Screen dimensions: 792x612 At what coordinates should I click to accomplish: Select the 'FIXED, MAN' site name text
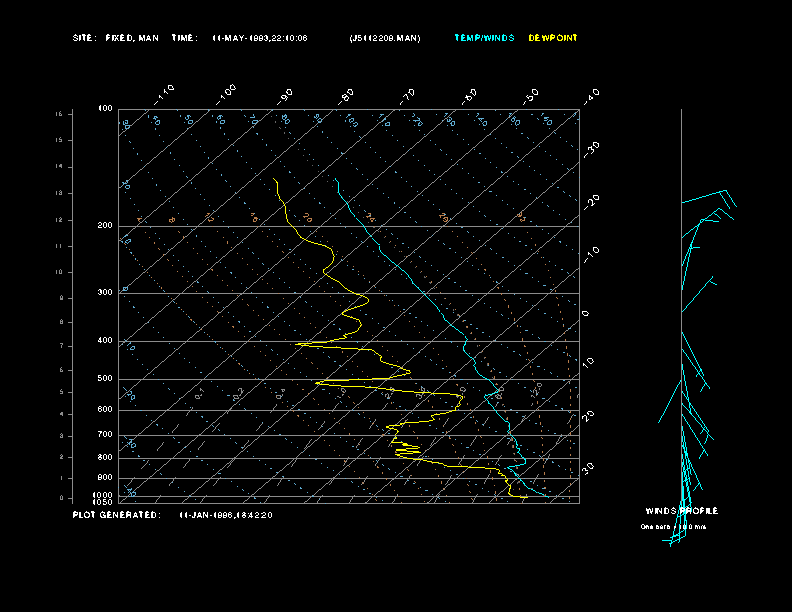pos(132,38)
